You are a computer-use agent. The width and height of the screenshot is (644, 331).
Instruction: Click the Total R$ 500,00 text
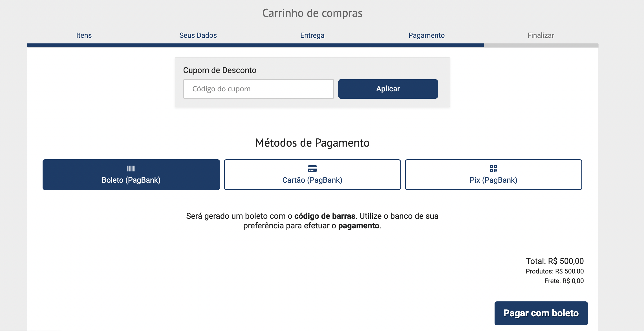[x=554, y=261]
